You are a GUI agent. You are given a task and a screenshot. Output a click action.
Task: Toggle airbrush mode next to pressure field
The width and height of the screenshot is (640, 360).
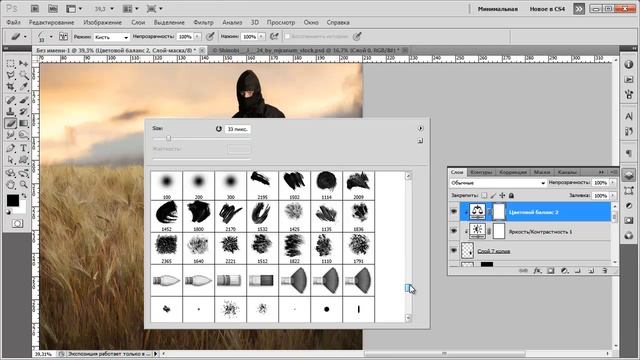pyautogui.click(x=274, y=36)
